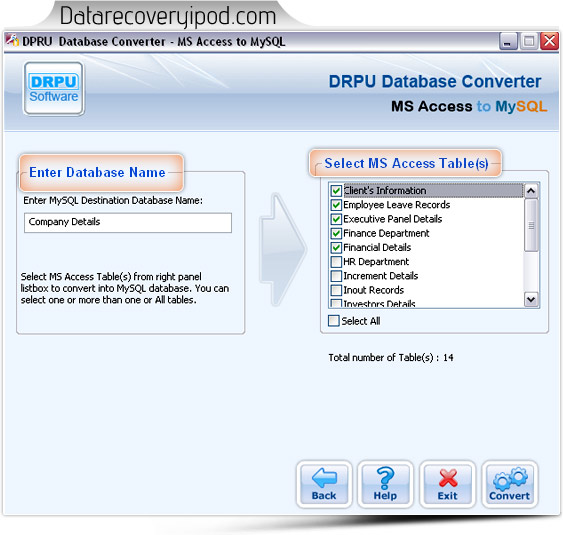Check the Increment Details checkbox
The width and height of the screenshot is (563, 535).
[x=336, y=276]
